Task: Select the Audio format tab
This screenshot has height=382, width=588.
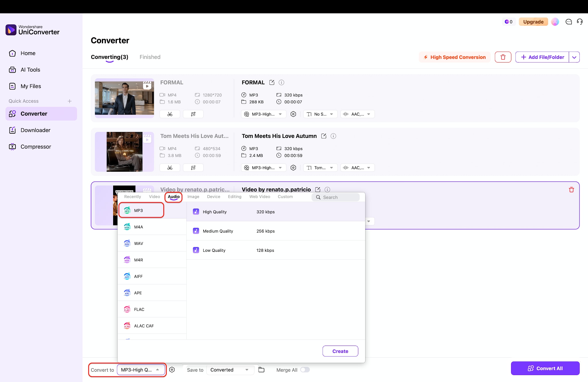Action: click(174, 197)
